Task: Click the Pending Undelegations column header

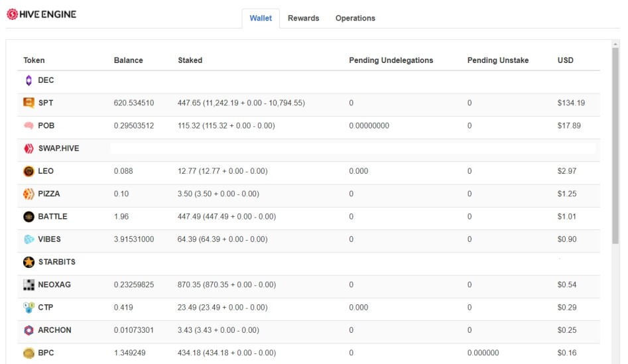Action: (391, 60)
